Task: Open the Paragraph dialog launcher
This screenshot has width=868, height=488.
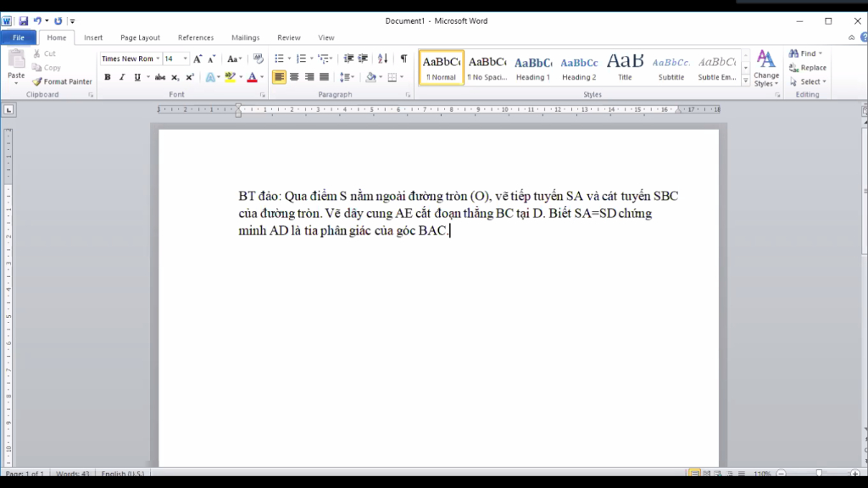Action: (408, 95)
